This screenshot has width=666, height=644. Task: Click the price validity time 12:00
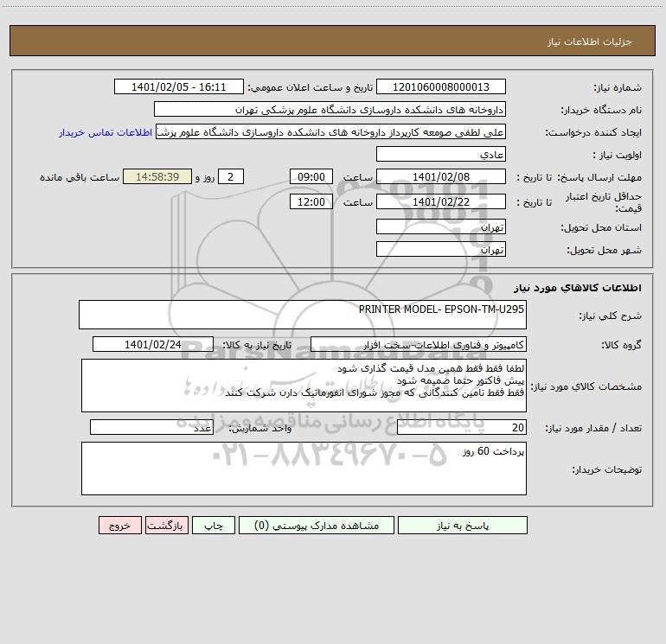pyautogui.click(x=311, y=201)
